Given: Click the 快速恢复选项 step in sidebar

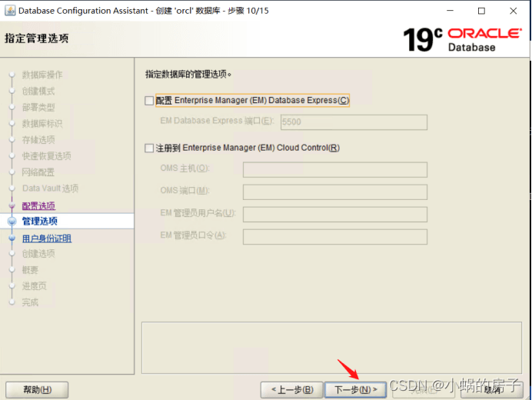Looking at the screenshot, I should (46, 156).
